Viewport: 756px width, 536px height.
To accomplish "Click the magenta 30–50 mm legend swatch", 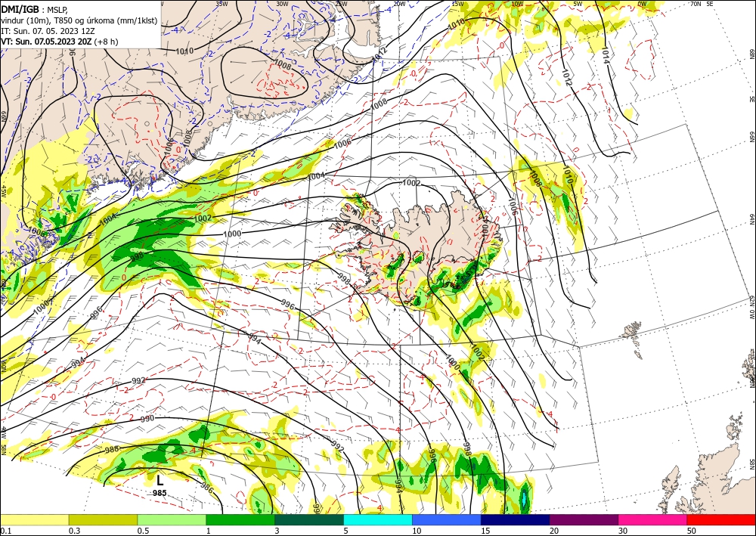I will click(653, 519).
